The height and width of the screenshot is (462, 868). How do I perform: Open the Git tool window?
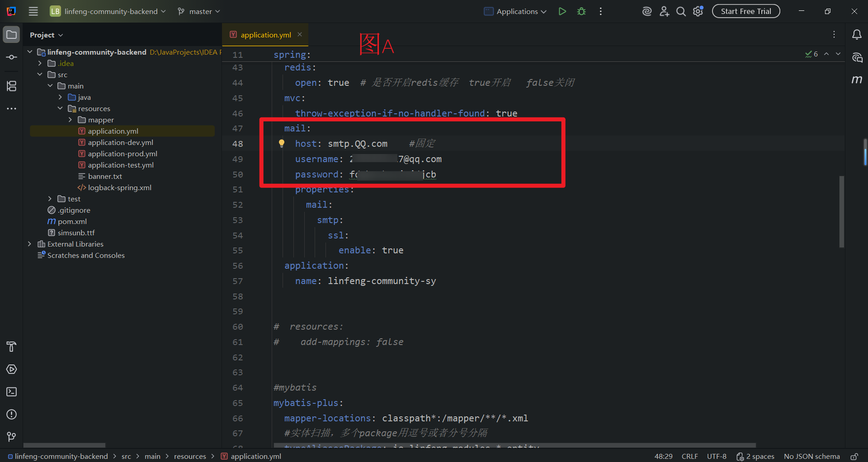[x=11, y=437]
